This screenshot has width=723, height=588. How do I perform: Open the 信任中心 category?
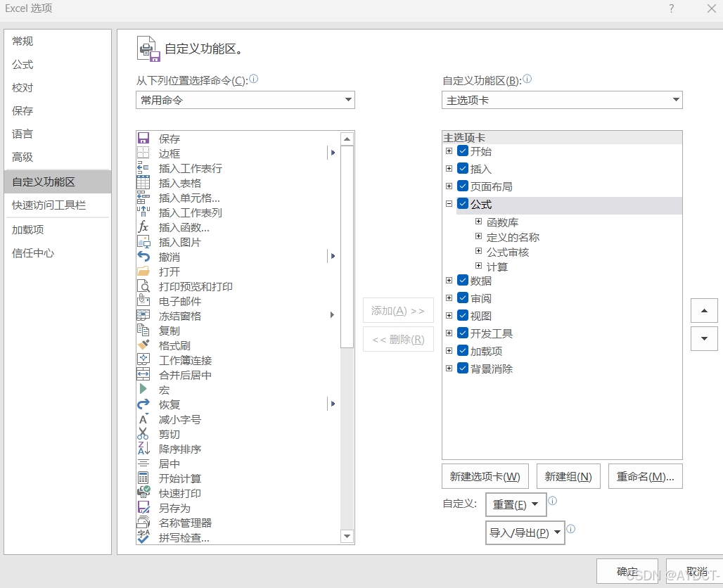click(x=58, y=253)
